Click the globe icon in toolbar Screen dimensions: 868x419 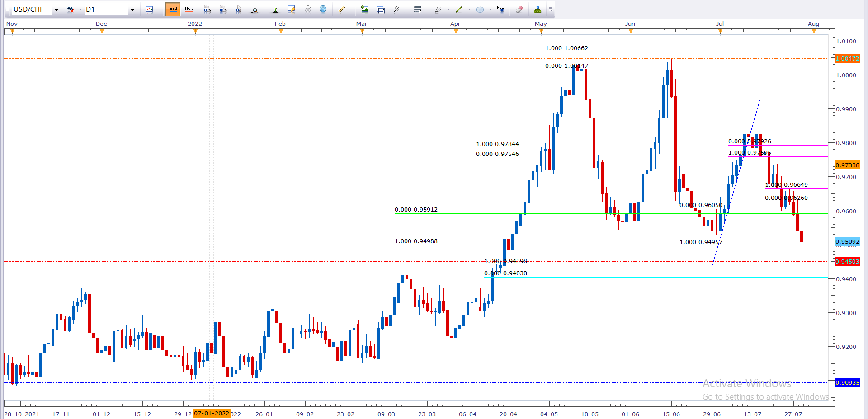(323, 9)
